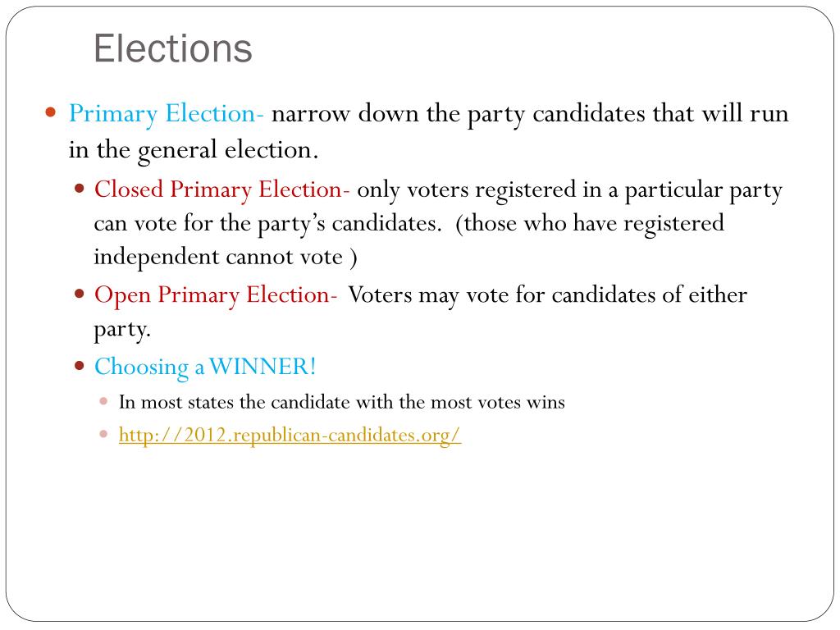The image size is (840, 630).
Task: Click the red bullet beside Closed Primary Election
Action: coord(80,189)
